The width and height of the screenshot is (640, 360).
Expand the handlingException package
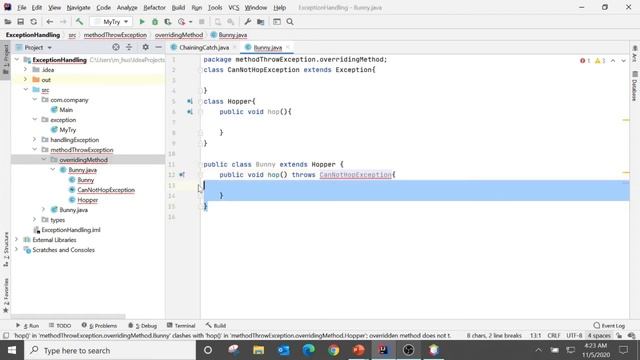pyautogui.click(x=35, y=140)
